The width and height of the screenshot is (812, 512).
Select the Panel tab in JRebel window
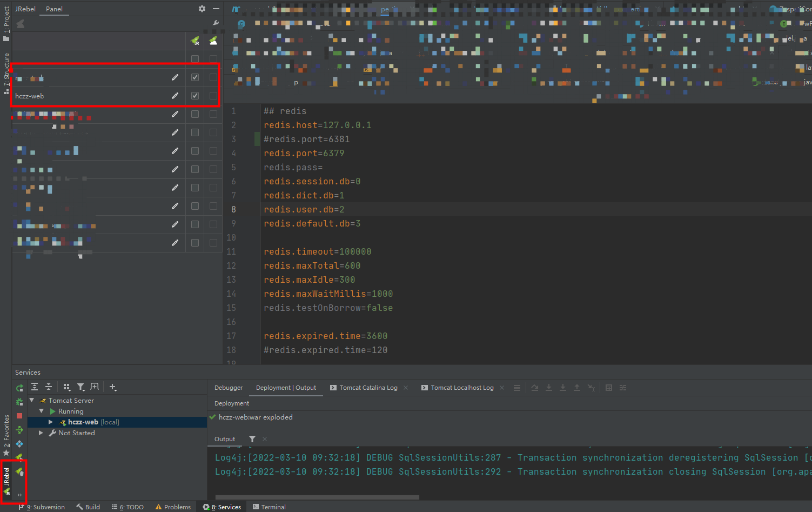pyautogui.click(x=54, y=9)
